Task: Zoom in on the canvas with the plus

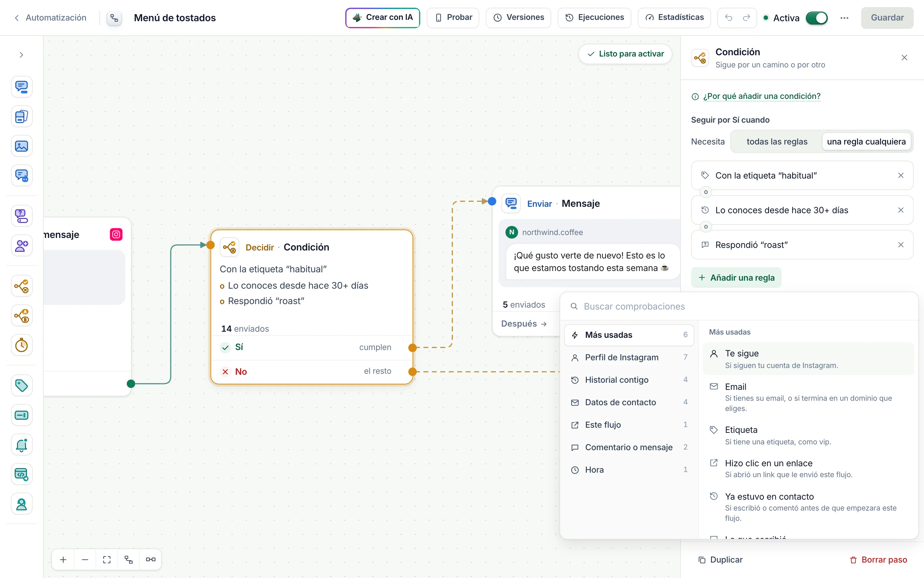Action: click(64, 560)
